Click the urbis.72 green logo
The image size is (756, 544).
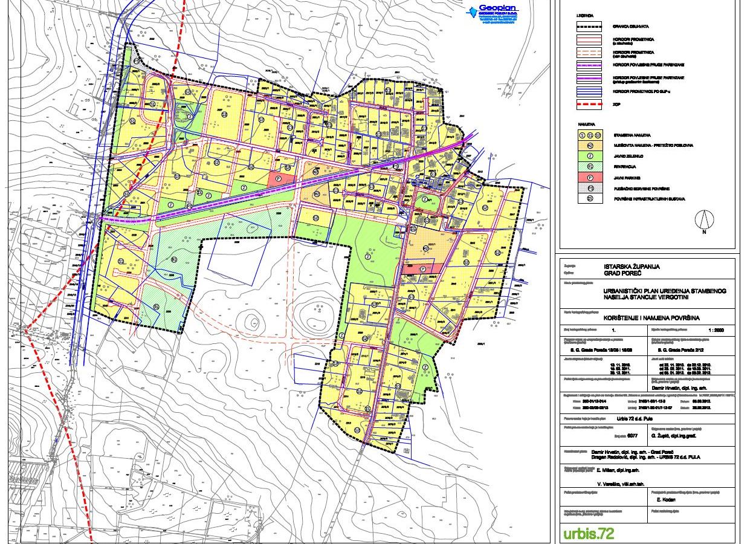coord(588,534)
